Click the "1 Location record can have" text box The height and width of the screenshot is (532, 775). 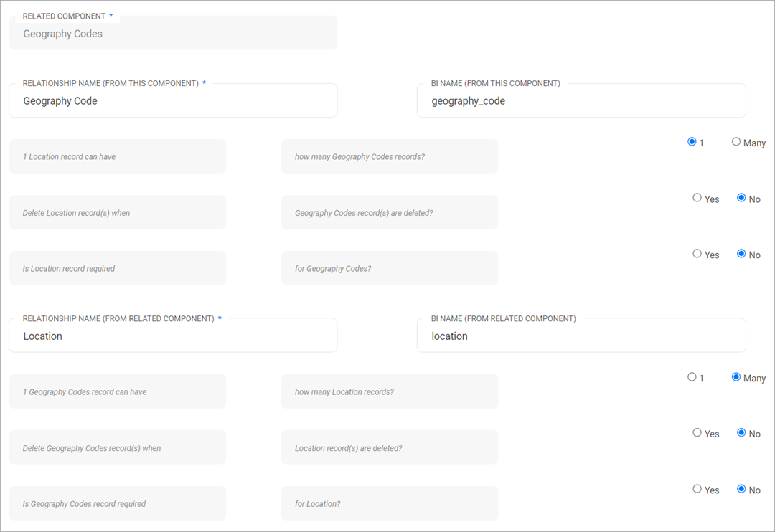[117, 156]
